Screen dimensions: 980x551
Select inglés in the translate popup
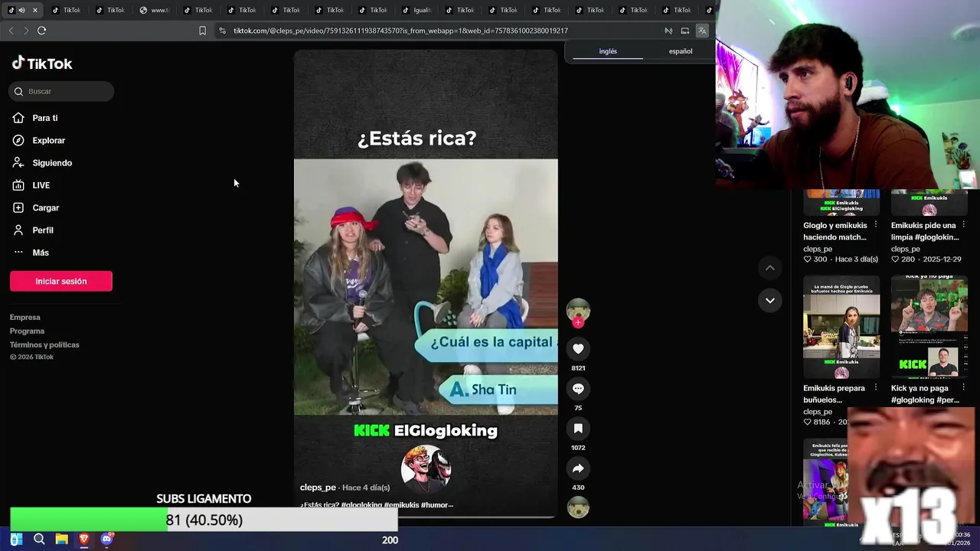(608, 51)
